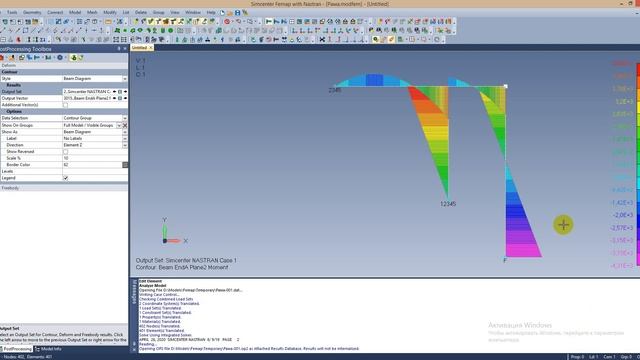640x360 pixels.
Task: Collapse the Contour section header
Action: pos(64,72)
